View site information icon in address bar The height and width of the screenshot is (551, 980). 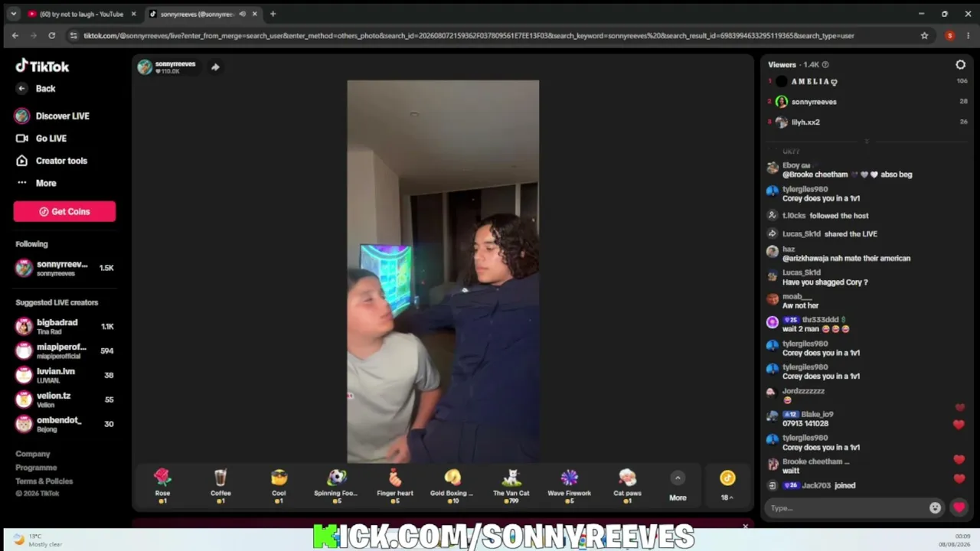click(73, 35)
